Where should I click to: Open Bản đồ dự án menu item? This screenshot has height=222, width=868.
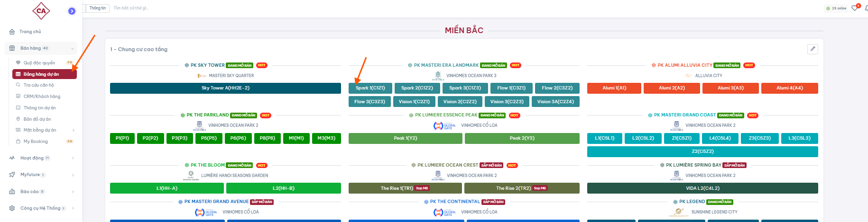37,119
